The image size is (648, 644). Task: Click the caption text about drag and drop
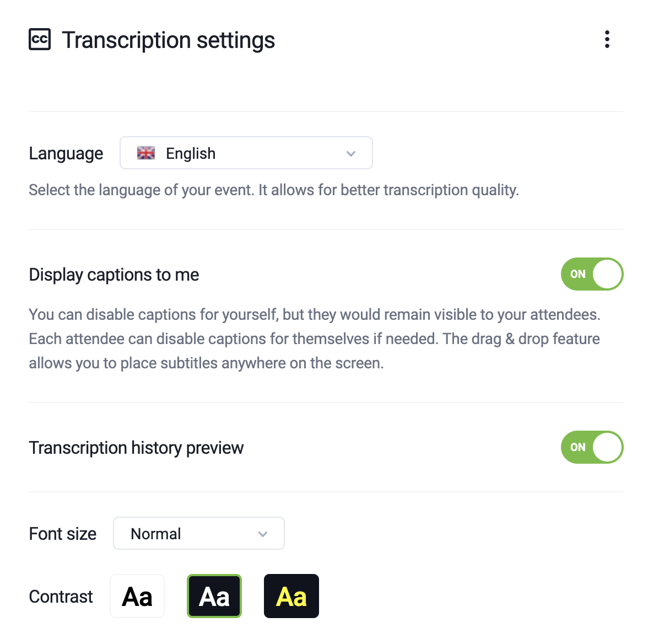pyautogui.click(x=314, y=339)
